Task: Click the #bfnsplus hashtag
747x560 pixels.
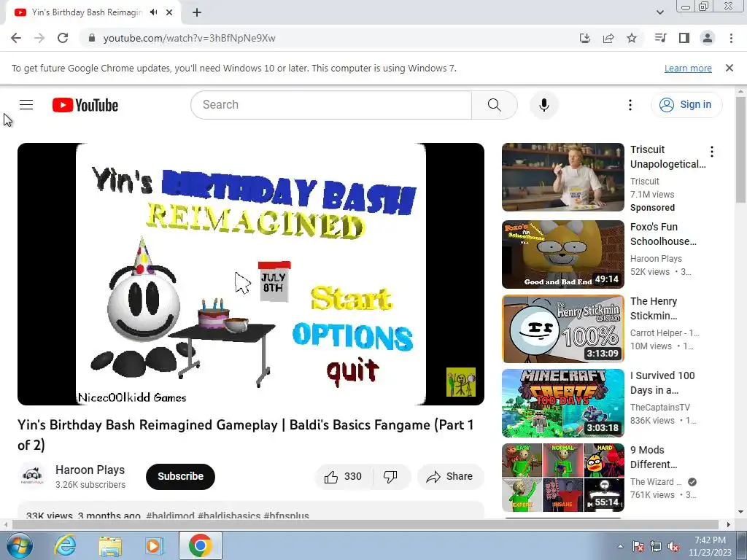Action: click(x=286, y=516)
